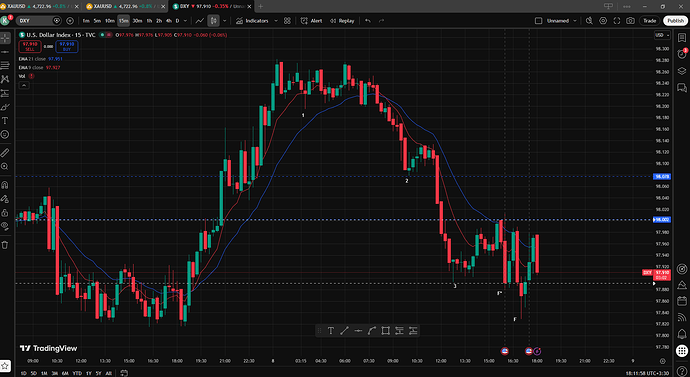This screenshot has height=377, width=690.
Task: Open the alerts clock panel icon
Action: coord(682,54)
